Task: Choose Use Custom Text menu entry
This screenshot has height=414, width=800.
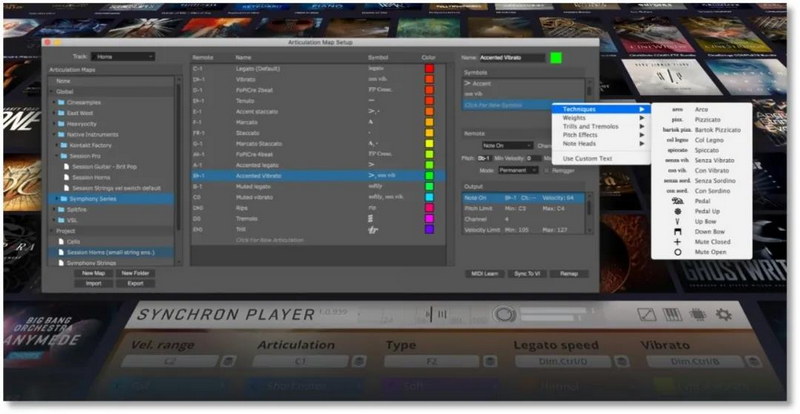Action: point(601,159)
